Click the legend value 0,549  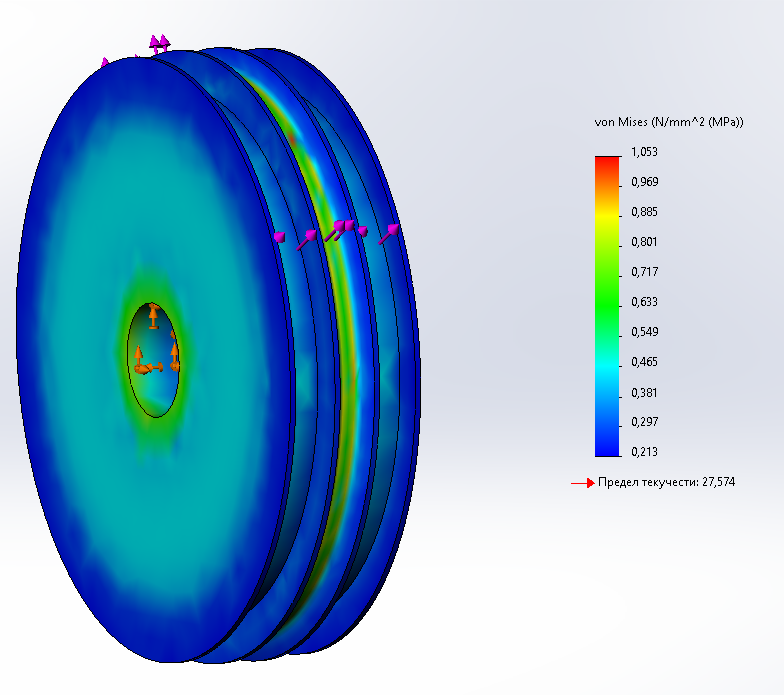(644, 332)
